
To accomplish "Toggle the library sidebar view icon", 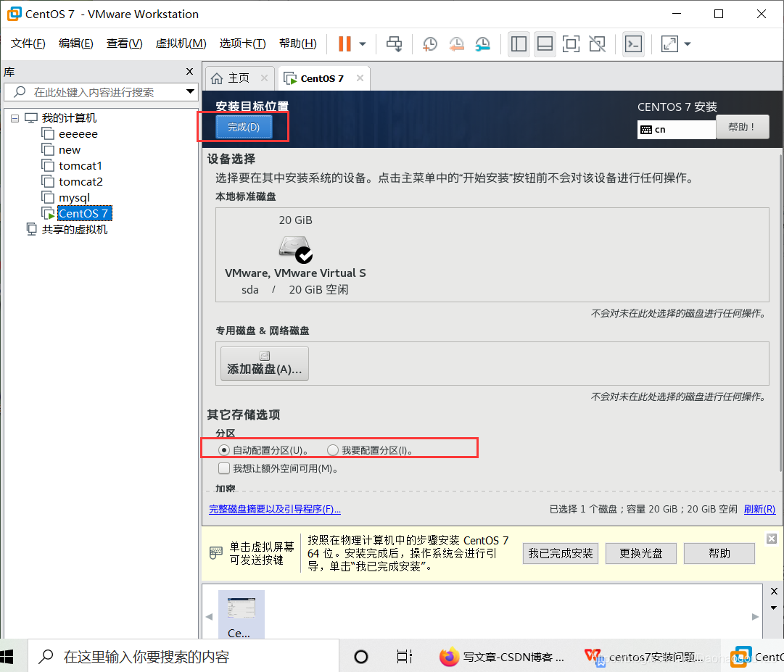I will [x=519, y=44].
